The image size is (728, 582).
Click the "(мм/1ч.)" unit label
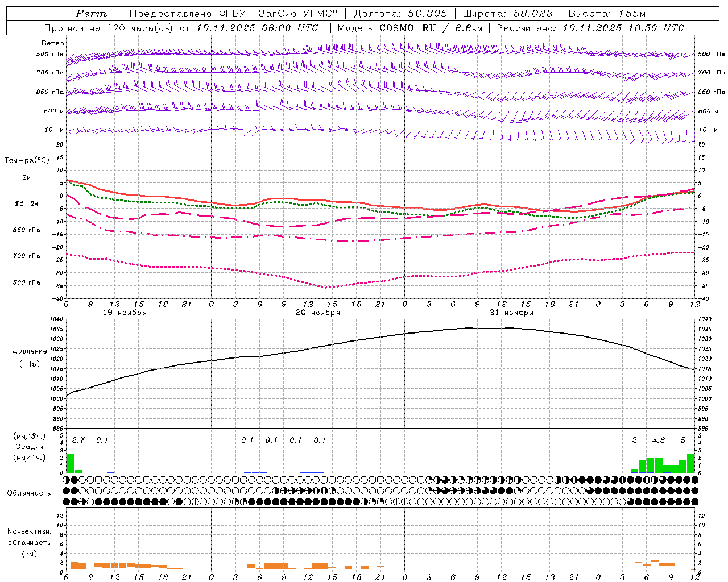point(30,457)
